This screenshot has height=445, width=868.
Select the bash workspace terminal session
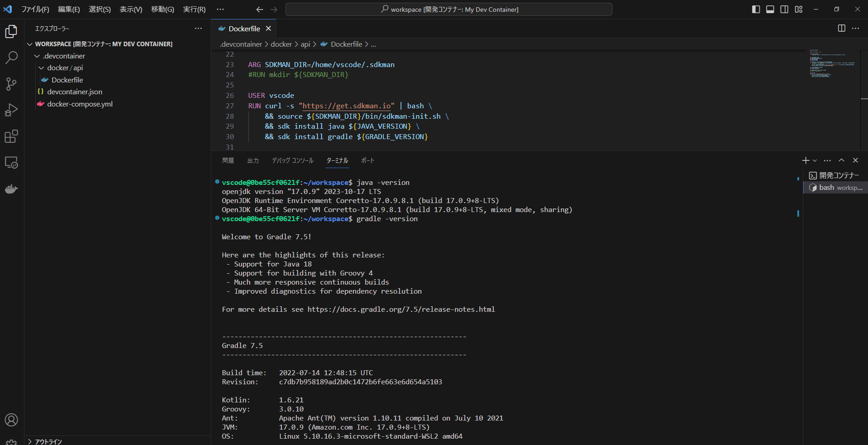(x=836, y=187)
